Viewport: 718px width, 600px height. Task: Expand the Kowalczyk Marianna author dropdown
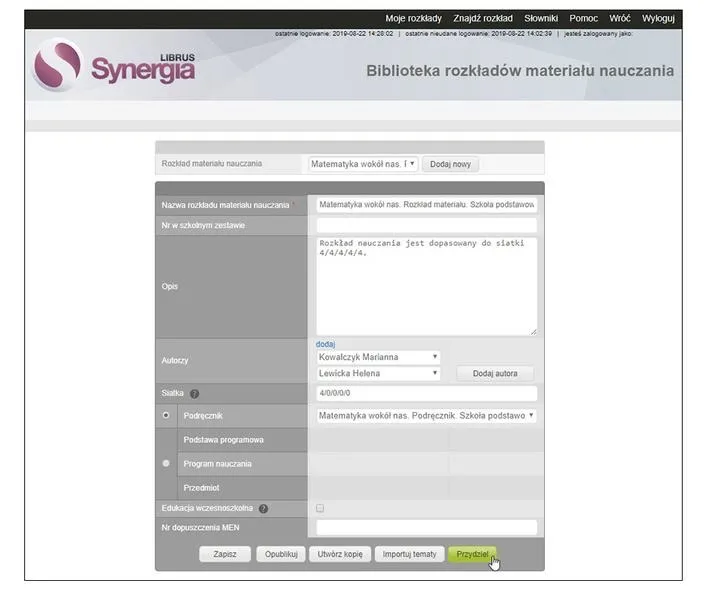click(x=378, y=357)
